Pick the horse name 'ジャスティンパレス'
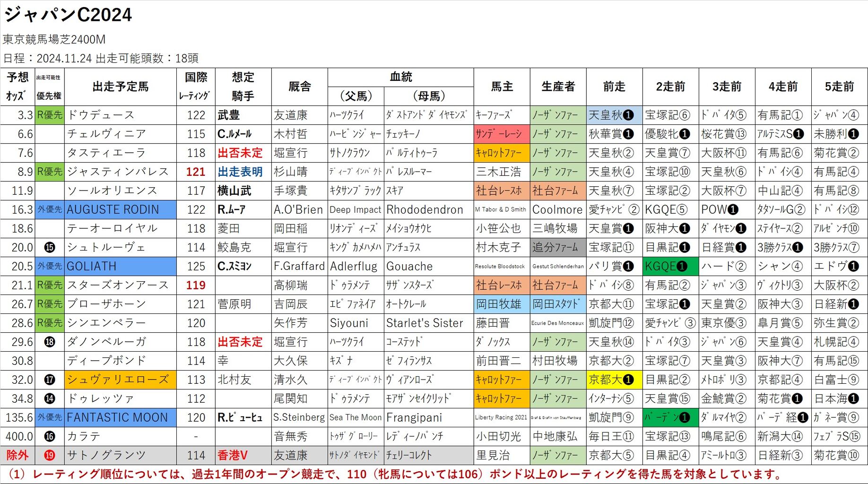 [118, 172]
